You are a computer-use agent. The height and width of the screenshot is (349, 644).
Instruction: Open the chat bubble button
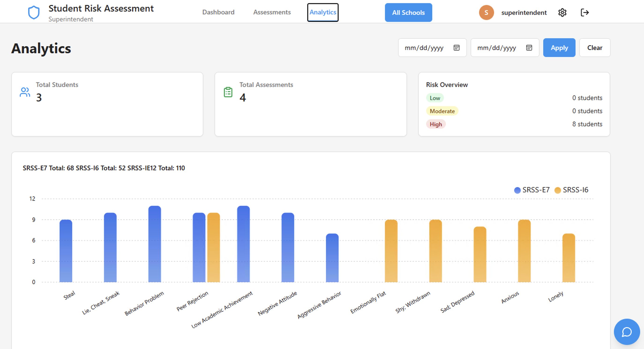click(x=627, y=332)
